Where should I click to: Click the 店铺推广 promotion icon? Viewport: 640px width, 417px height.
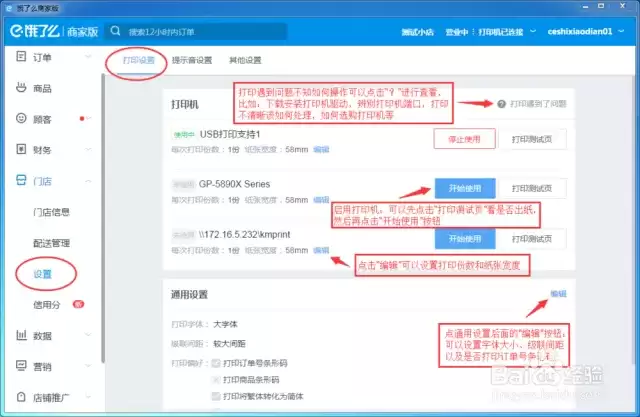[x=21, y=396]
